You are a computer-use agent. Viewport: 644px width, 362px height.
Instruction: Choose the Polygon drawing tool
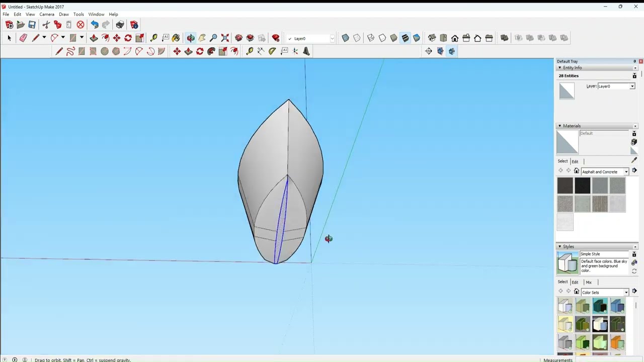click(x=116, y=51)
